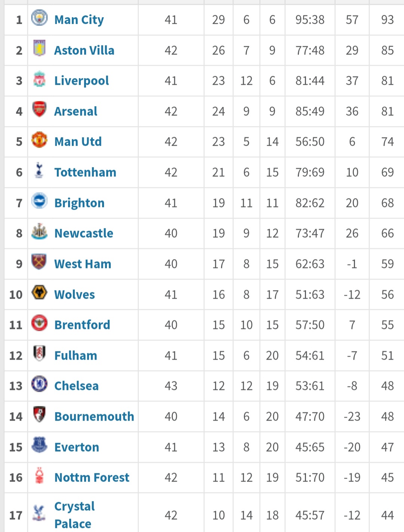Screen dimensions: 404x532
Task: Open the Brentford team link
Action: (x=82, y=325)
